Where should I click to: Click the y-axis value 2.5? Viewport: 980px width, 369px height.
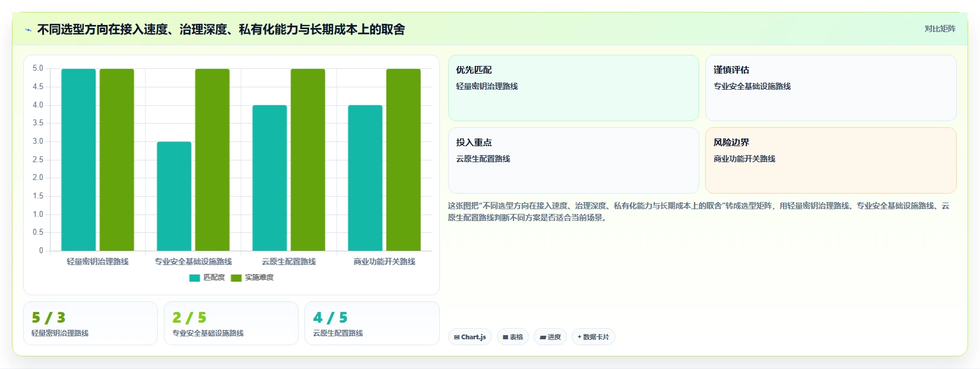[x=38, y=159]
